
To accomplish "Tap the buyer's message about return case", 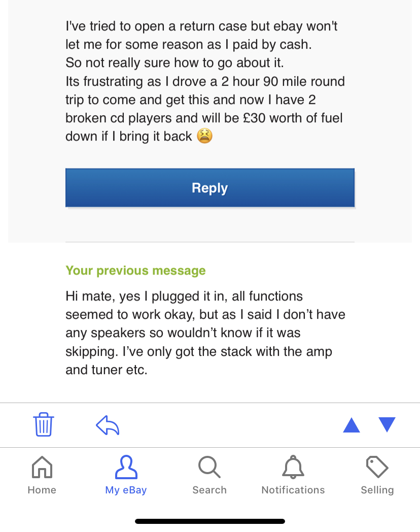I will click(x=205, y=81).
